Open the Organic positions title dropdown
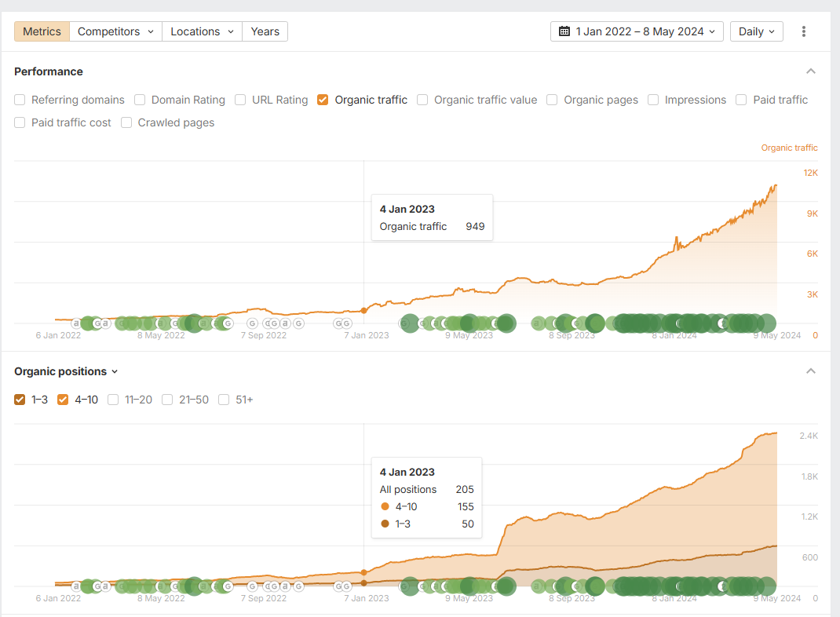The height and width of the screenshot is (617, 840). pos(66,372)
